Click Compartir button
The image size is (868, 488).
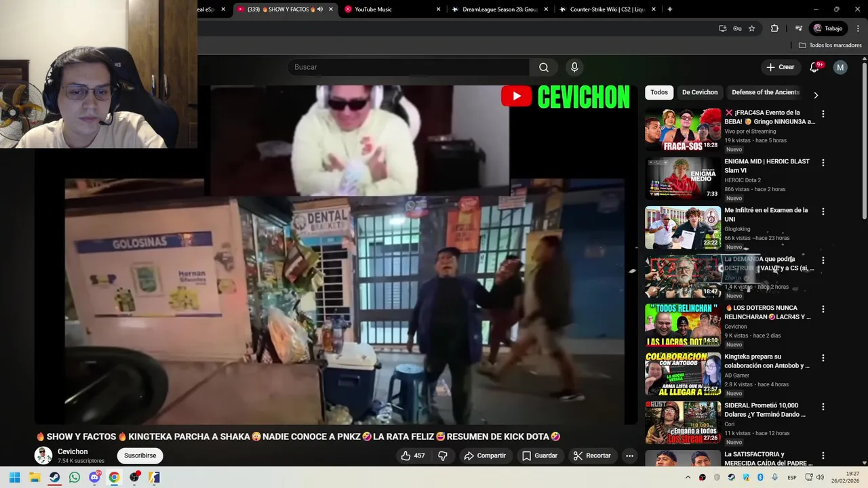pyautogui.click(x=484, y=455)
